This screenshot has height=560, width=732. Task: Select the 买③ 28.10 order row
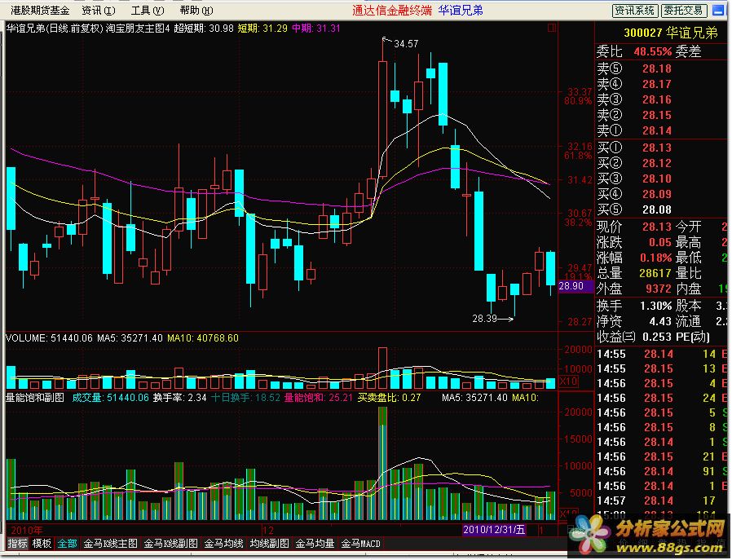pos(663,179)
